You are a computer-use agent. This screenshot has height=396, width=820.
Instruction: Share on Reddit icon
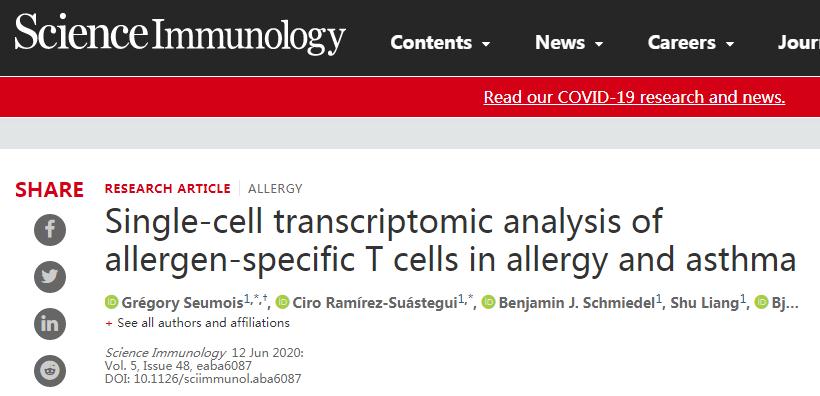(50, 371)
